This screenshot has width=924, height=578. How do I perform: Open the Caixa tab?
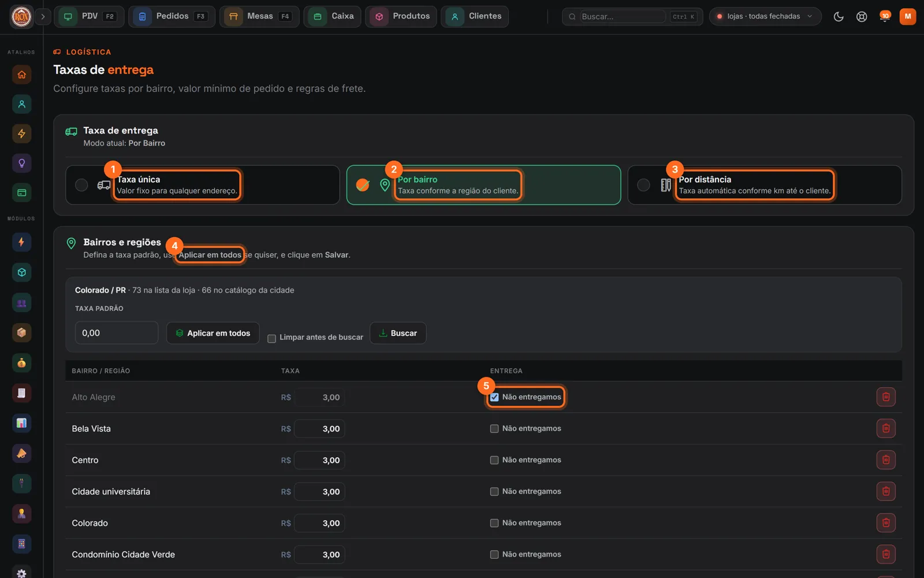coord(333,16)
